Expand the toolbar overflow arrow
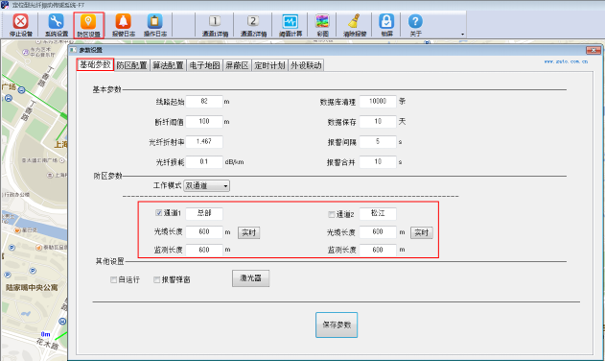The width and height of the screenshot is (605, 361). point(462,34)
